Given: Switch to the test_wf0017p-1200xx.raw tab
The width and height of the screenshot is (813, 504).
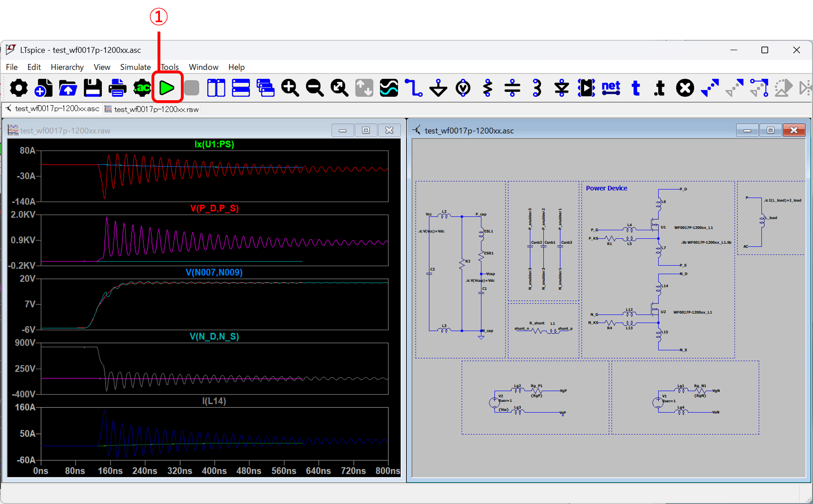Looking at the screenshot, I should click(x=152, y=109).
